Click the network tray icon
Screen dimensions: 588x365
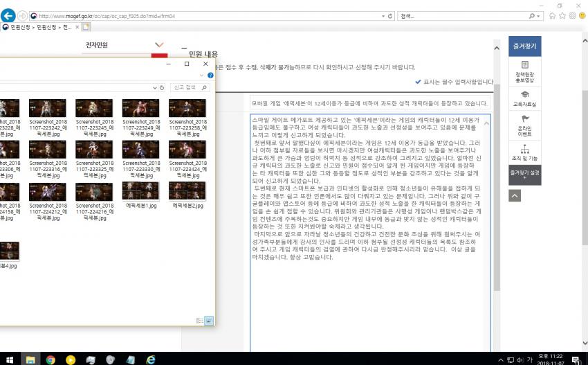point(511,359)
